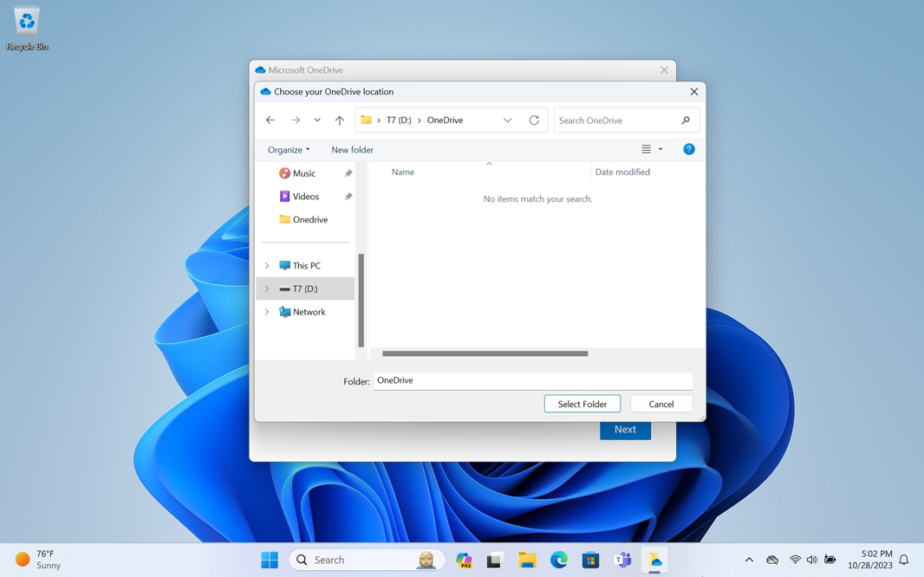Refresh the OneDrive folder view
Image resolution: width=924 pixels, height=577 pixels.
tap(534, 120)
